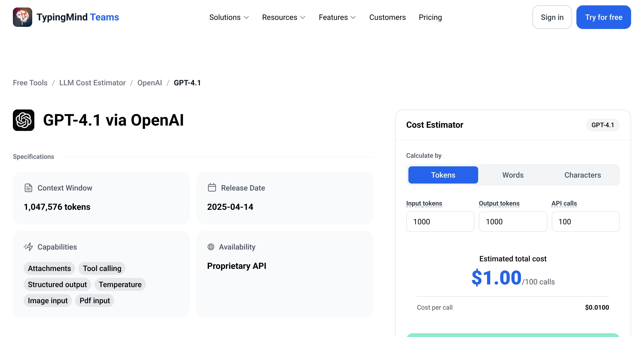
Task: Go to the Pricing page
Action: (x=430, y=17)
